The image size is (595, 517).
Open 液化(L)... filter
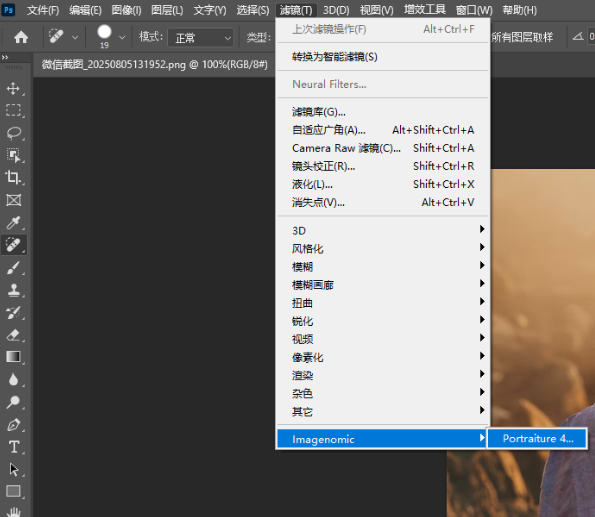pos(383,184)
